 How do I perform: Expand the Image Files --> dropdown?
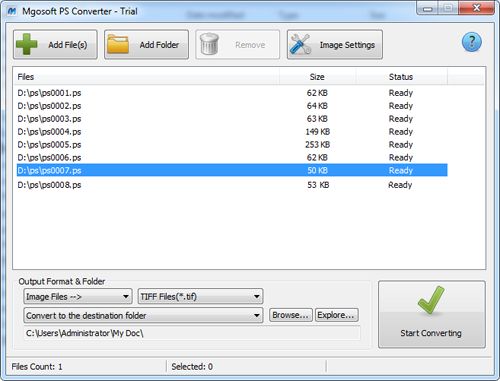78,296
